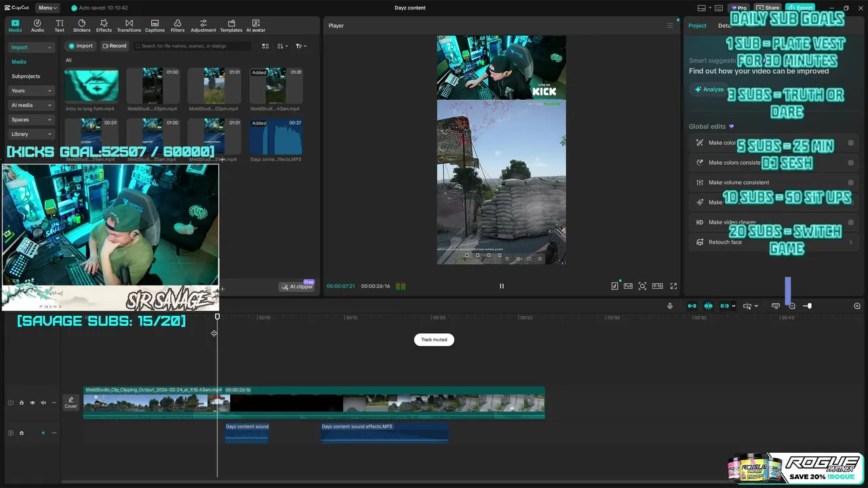This screenshot has width=868, height=488.
Task: Toggle linkage on timeline
Action: tap(724, 306)
